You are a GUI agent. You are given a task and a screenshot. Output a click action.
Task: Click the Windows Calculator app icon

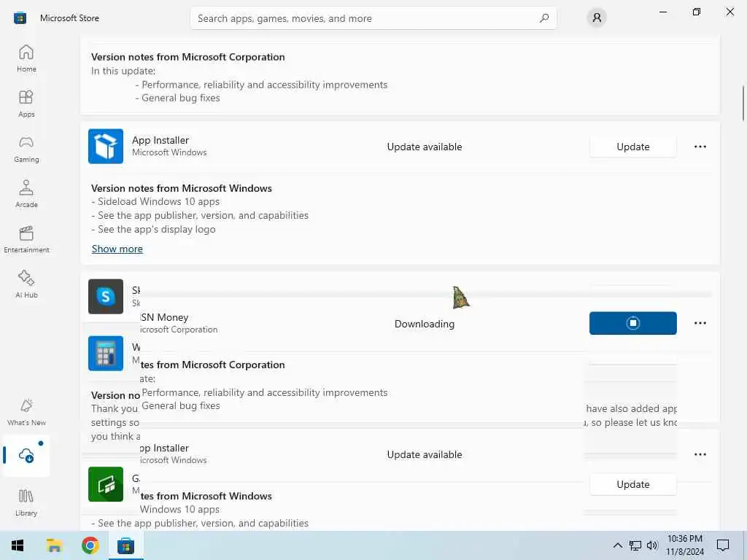point(106,354)
